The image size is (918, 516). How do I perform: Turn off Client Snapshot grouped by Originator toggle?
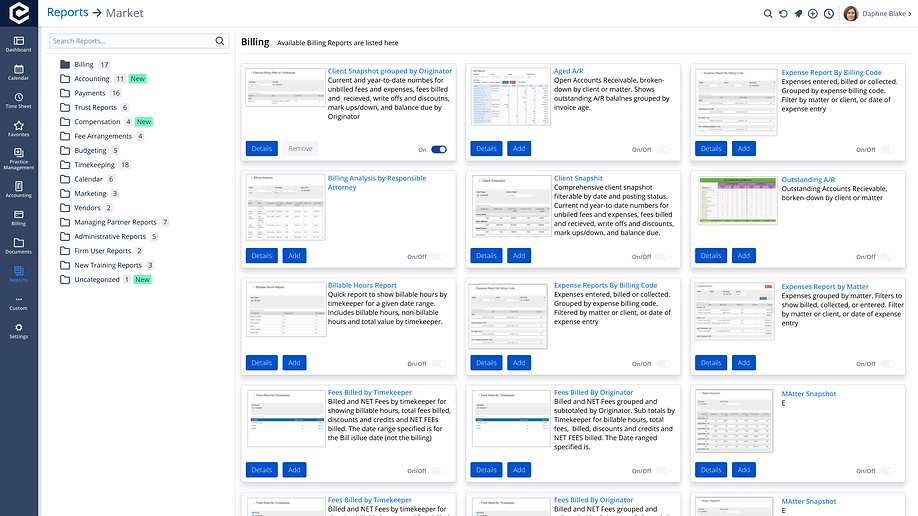pos(439,149)
